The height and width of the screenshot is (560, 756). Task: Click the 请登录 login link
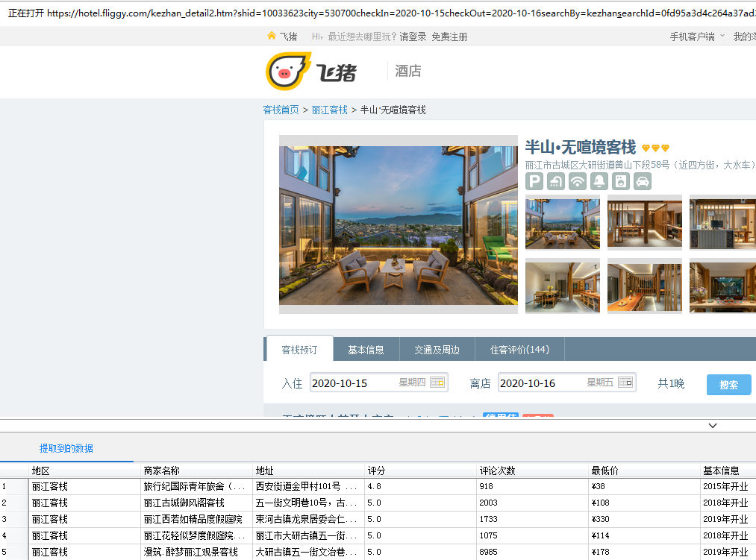click(x=413, y=37)
